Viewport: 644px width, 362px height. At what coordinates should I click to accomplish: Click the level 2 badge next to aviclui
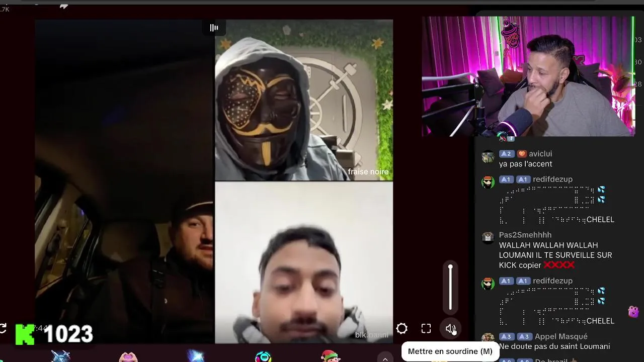tap(506, 154)
